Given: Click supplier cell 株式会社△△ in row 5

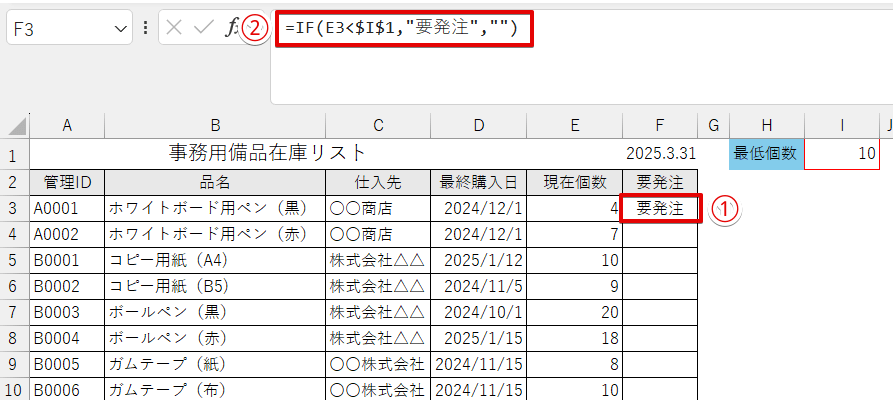Looking at the screenshot, I should pos(378,260).
